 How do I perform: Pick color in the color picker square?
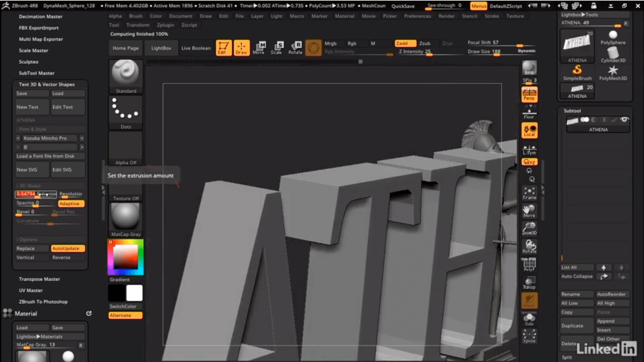pyautogui.click(x=126, y=257)
